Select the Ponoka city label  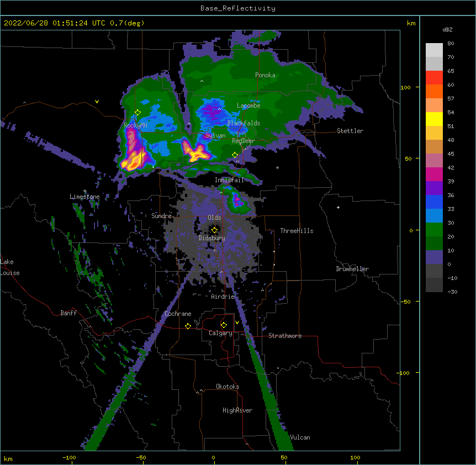(265, 75)
